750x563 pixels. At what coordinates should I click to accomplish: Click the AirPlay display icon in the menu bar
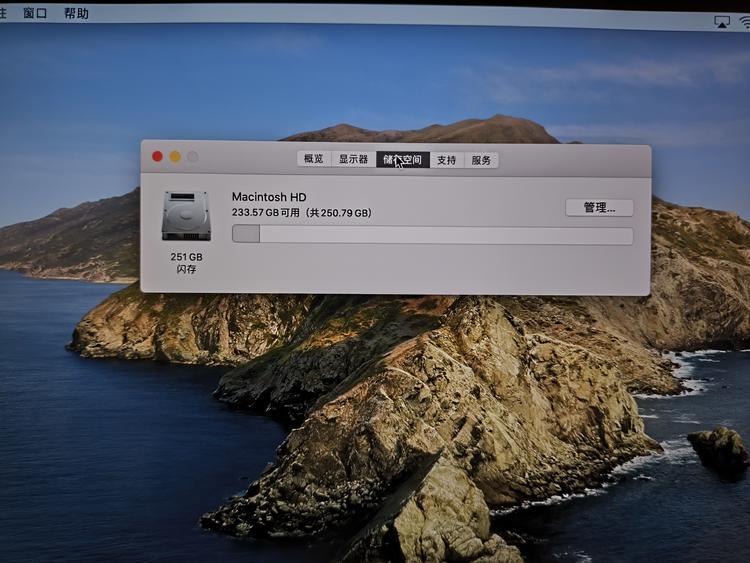pyautogui.click(x=722, y=21)
